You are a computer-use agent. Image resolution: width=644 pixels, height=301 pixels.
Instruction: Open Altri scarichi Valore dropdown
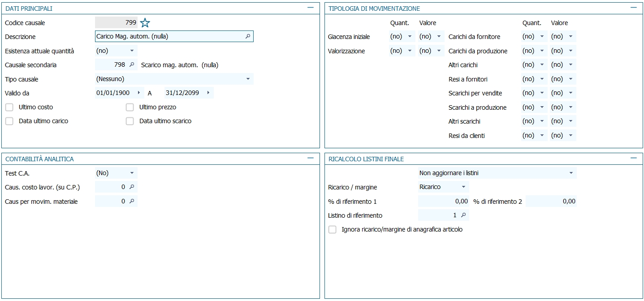tap(571, 121)
